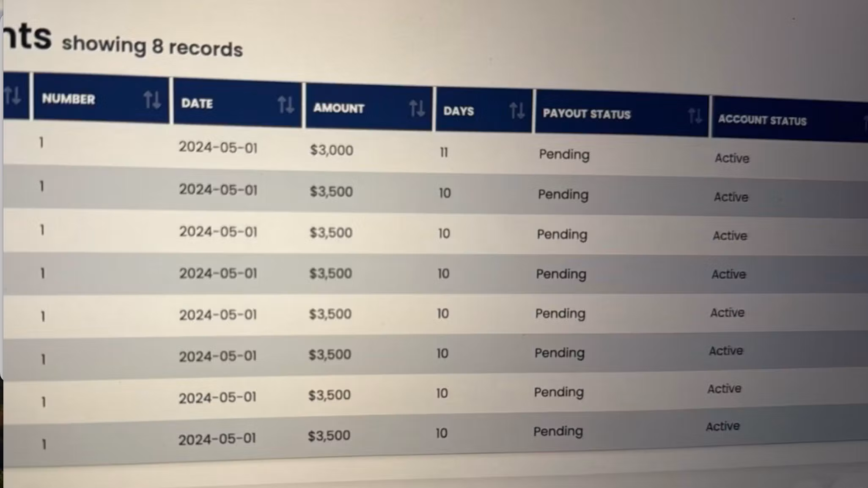Click the first row's Active account status
The height and width of the screenshot is (488, 868).
732,158
